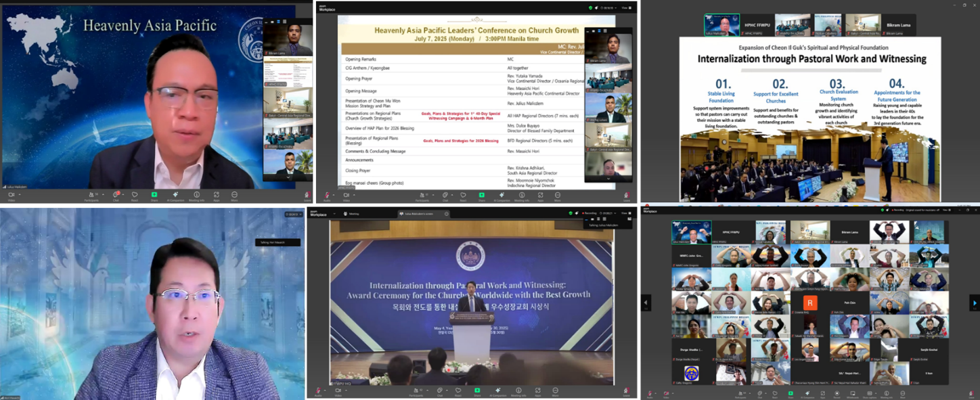980x400 pixels.
Task: Click the green Share Screen icon
Action: pyautogui.click(x=476, y=391)
